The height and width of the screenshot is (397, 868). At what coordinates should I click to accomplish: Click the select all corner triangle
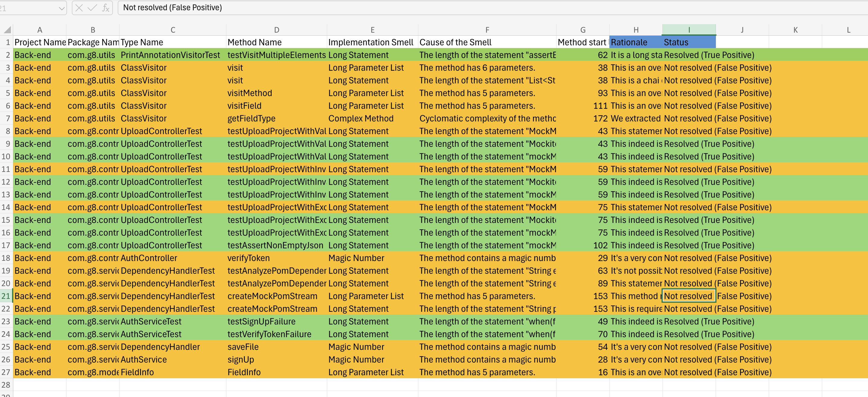click(8, 30)
